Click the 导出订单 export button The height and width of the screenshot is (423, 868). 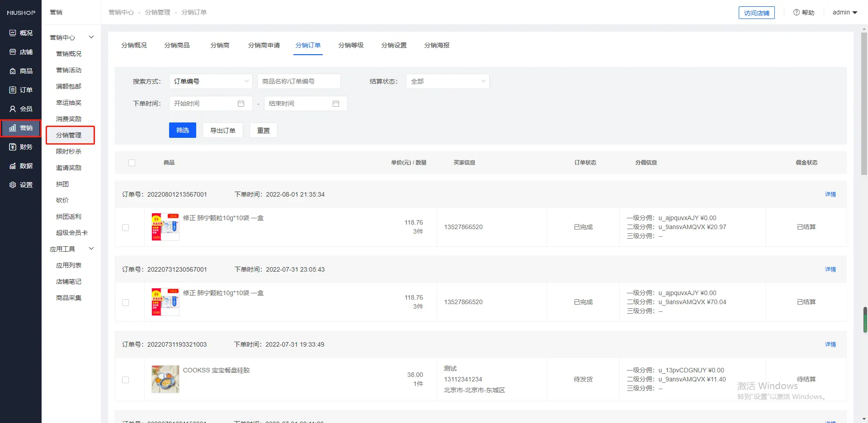222,130
